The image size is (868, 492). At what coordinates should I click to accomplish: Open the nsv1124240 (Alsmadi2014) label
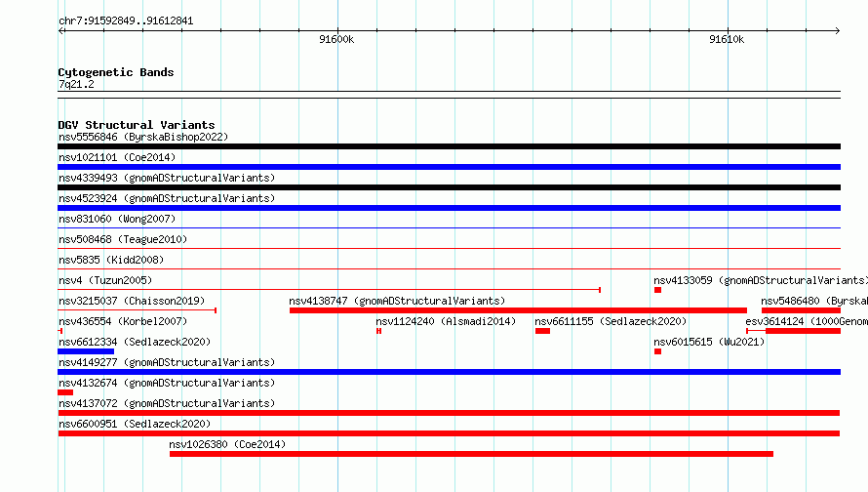click(x=446, y=321)
